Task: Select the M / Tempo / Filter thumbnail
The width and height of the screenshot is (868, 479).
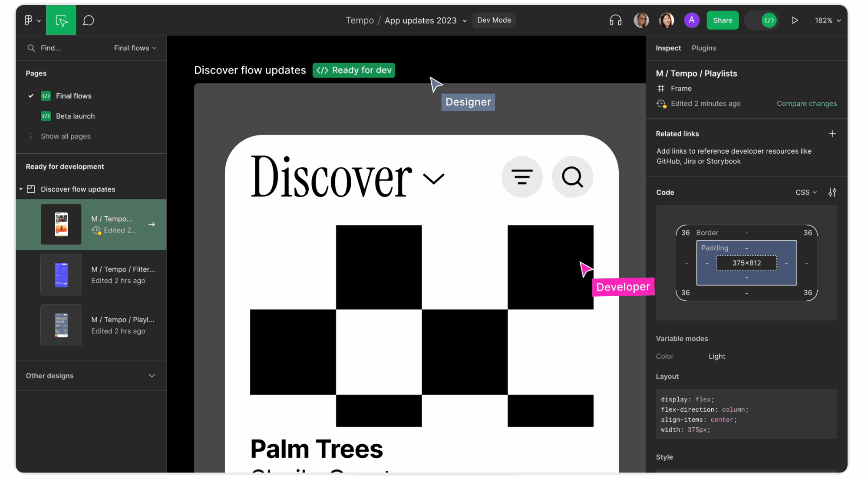Action: [x=61, y=274]
